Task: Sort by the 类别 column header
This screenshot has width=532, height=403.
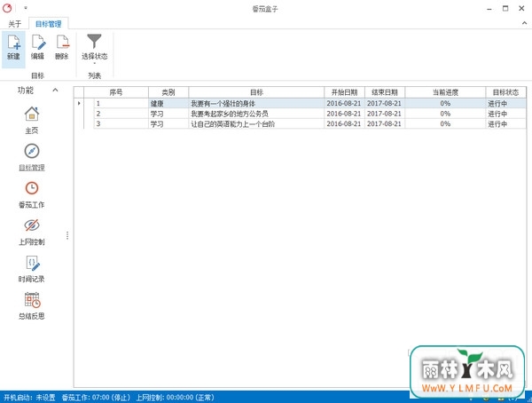Action: tap(168, 92)
